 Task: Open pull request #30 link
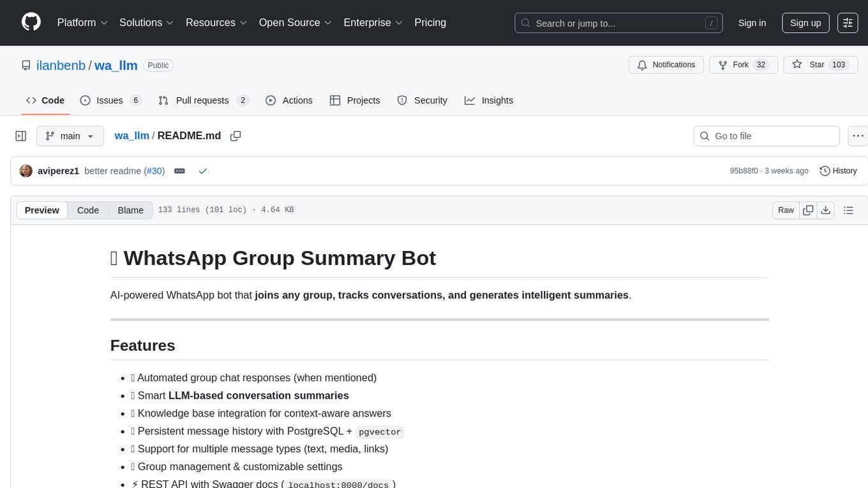point(154,171)
